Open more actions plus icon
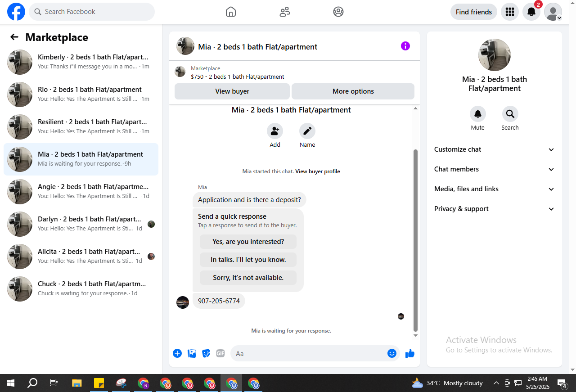 click(177, 353)
